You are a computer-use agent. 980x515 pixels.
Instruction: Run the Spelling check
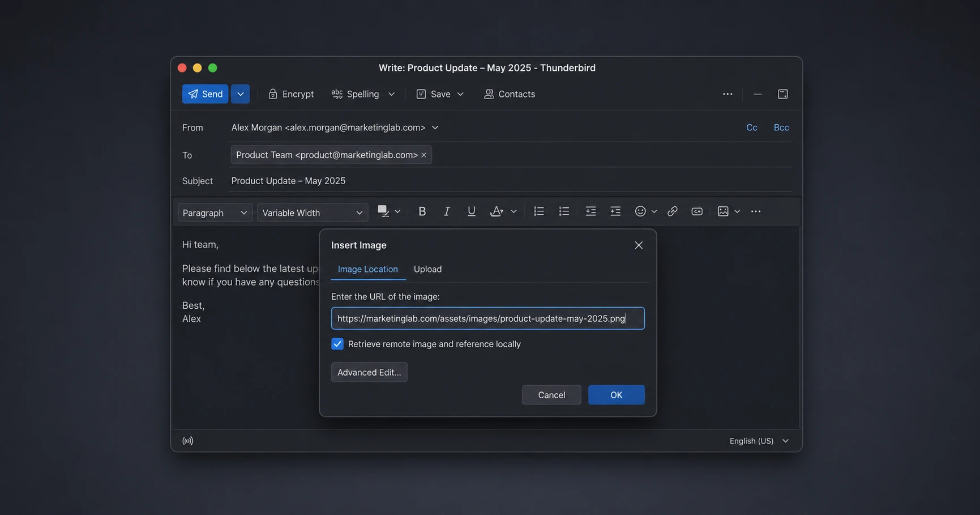click(x=356, y=94)
